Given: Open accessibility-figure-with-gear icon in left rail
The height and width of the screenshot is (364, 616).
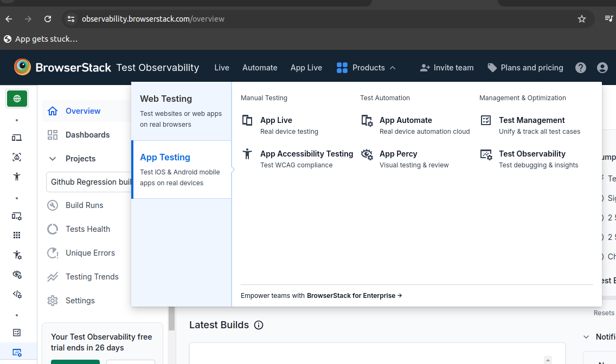Looking at the screenshot, I should tap(17, 255).
